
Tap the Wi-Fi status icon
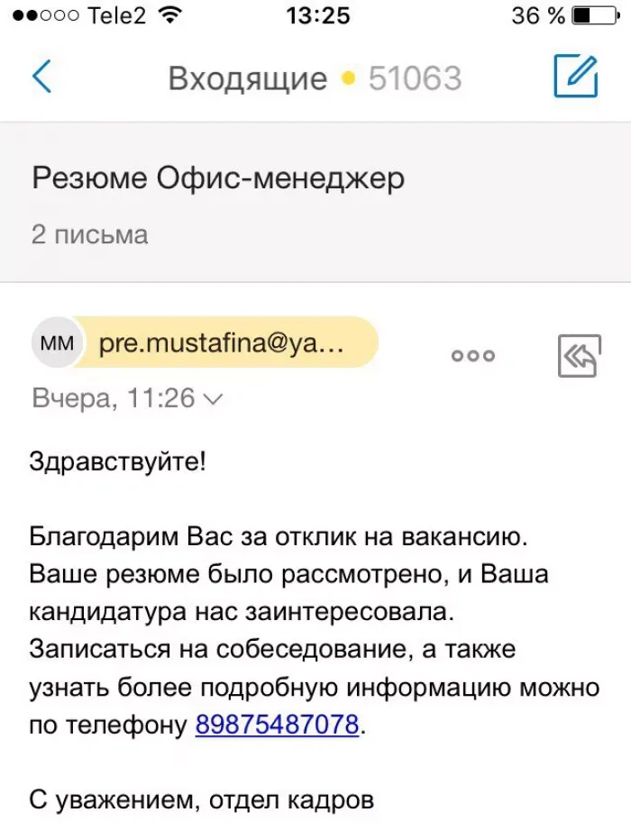170,15
